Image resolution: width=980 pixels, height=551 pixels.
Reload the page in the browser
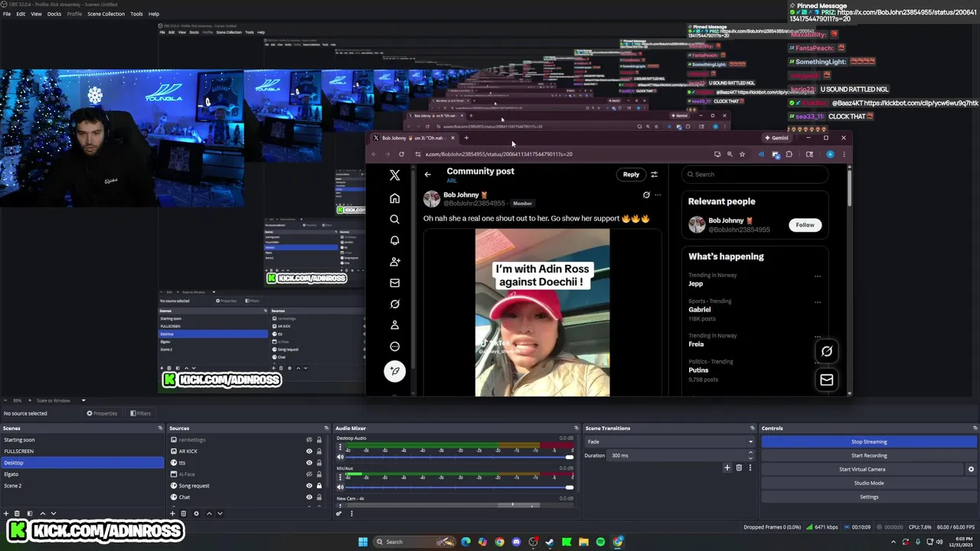[x=401, y=154]
